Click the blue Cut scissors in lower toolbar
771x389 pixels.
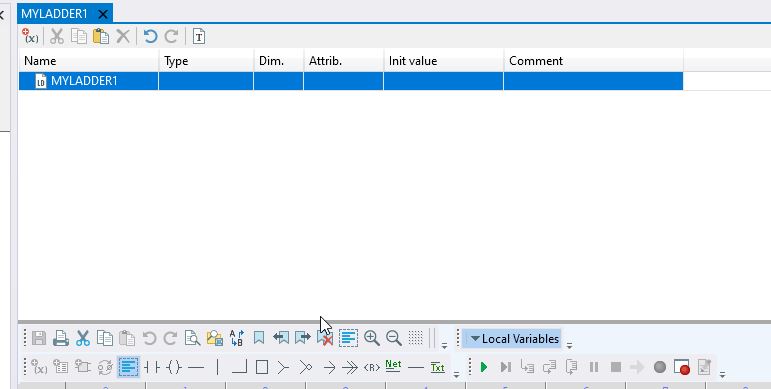[x=83, y=338]
